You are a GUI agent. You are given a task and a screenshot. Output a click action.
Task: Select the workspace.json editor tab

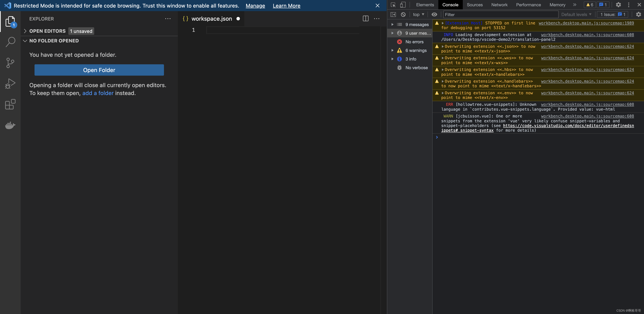tap(211, 19)
